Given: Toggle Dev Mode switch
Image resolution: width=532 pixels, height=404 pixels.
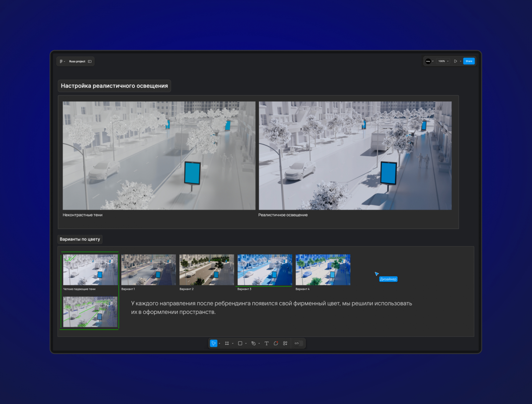Looking at the screenshot, I should click(298, 343).
